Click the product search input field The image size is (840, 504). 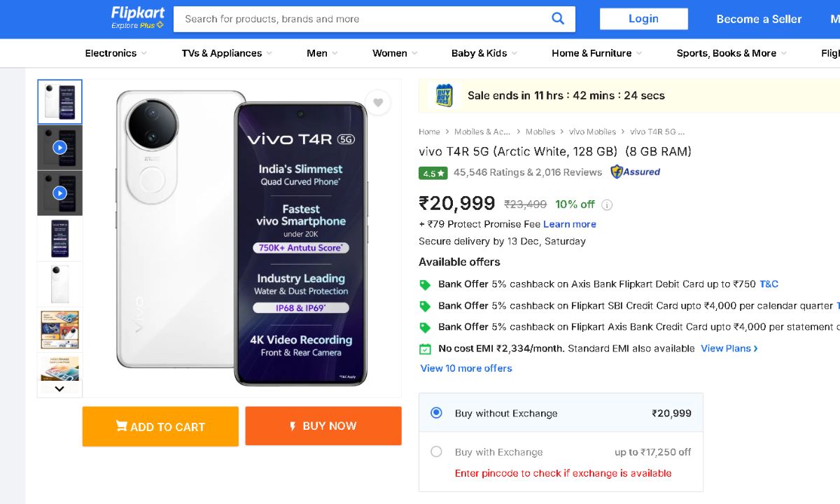[364, 19]
